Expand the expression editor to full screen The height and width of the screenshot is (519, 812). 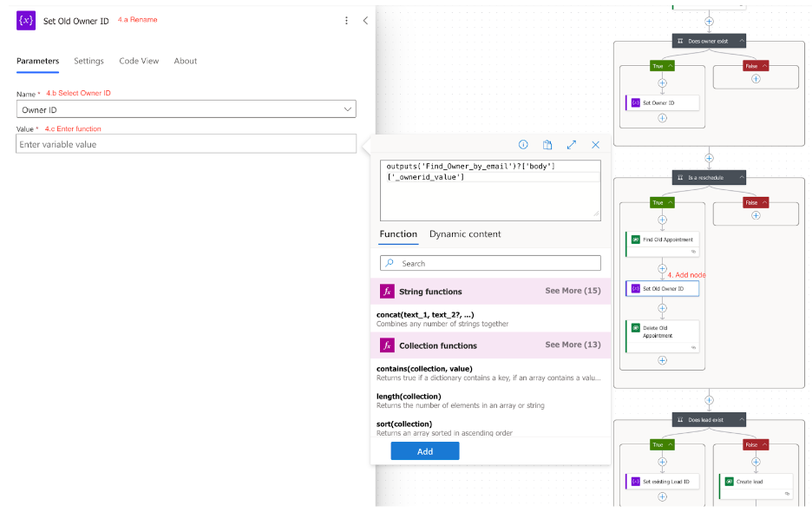(572, 145)
